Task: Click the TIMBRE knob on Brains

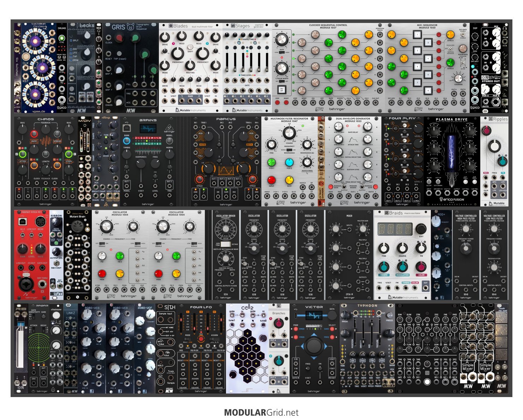Action: coord(127,154)
